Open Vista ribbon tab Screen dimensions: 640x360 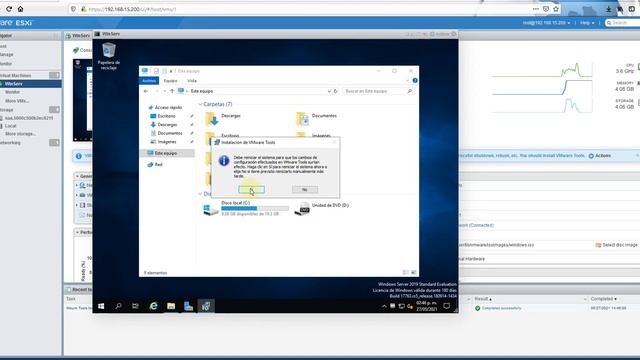tap(192, 81)
